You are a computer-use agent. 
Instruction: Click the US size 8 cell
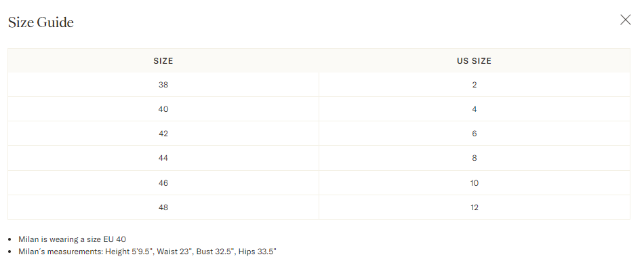[x=475, y=158]
